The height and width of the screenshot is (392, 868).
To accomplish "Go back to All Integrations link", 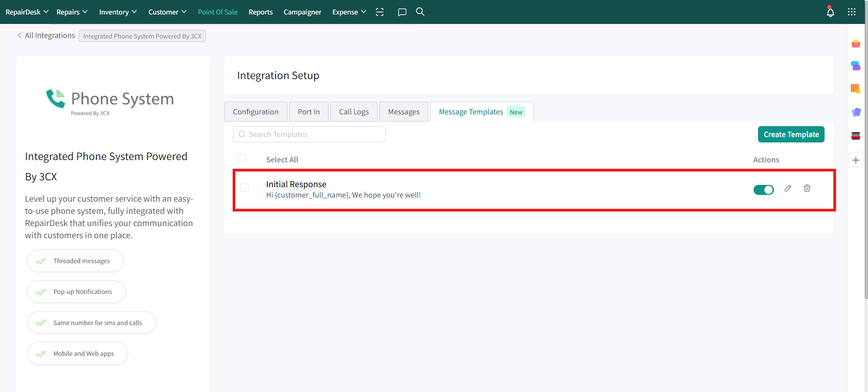I will point(50,35).
